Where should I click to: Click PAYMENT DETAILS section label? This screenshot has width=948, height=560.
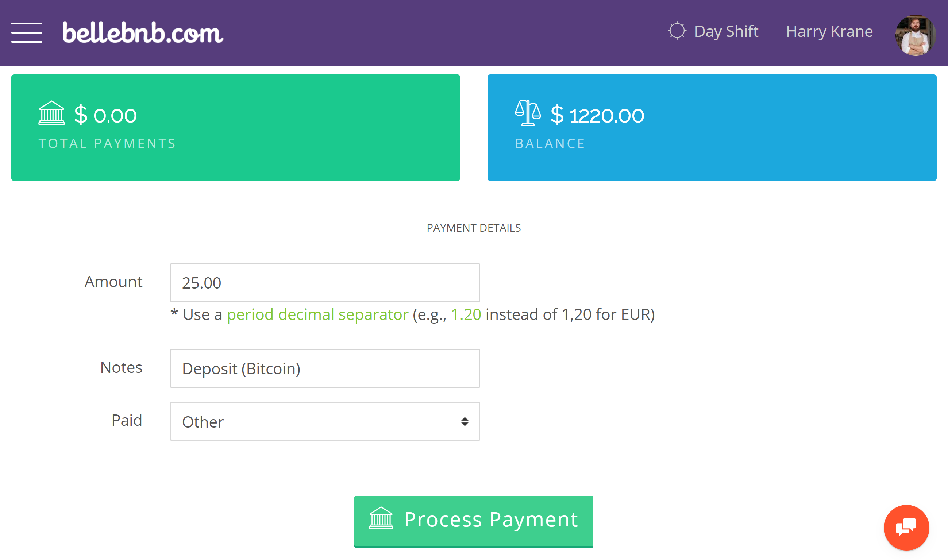tap(473, 227)
